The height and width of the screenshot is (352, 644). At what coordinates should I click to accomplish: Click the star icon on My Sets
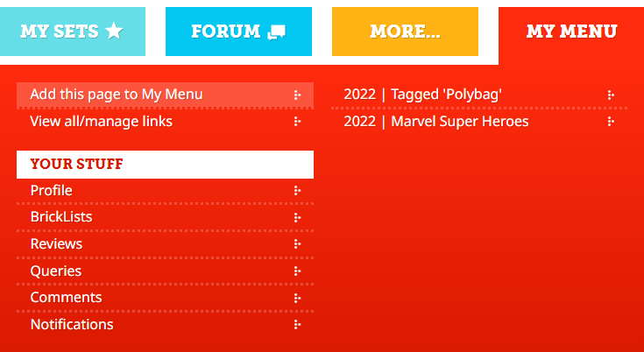[x=114, y=32]
